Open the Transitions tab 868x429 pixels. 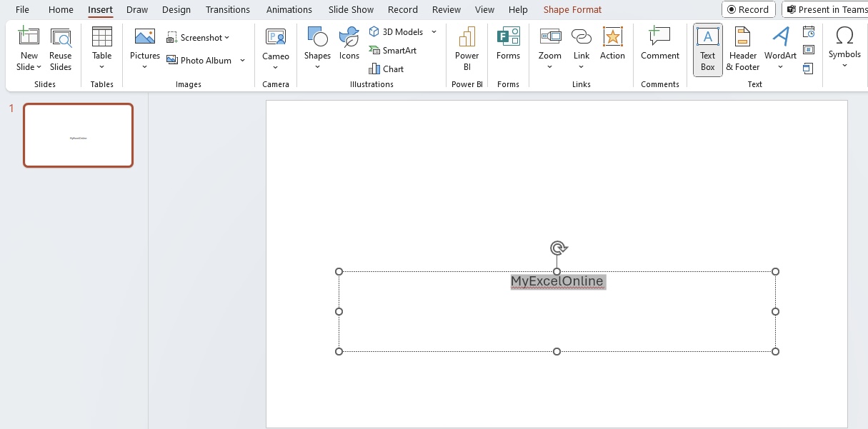tap(228, 10)
